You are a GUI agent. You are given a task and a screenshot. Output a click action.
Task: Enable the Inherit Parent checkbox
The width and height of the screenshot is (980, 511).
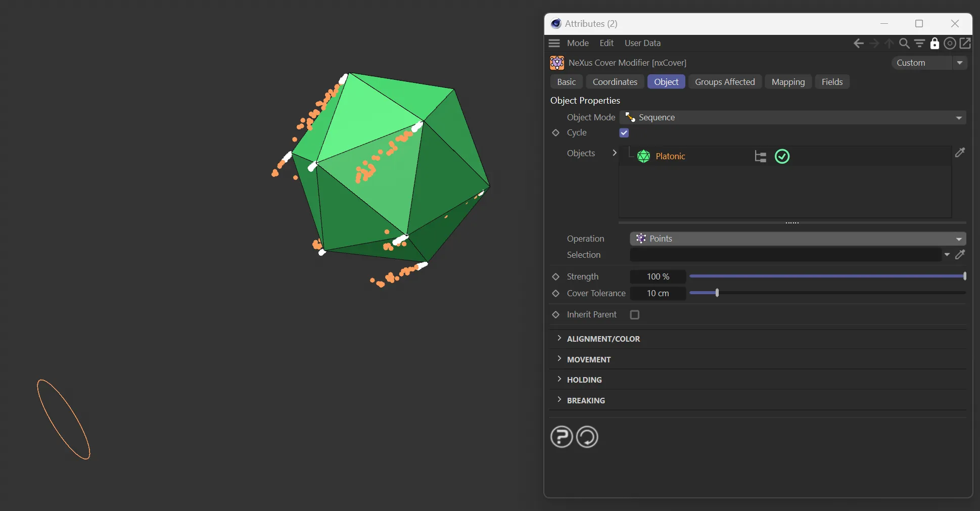(635, 315)
